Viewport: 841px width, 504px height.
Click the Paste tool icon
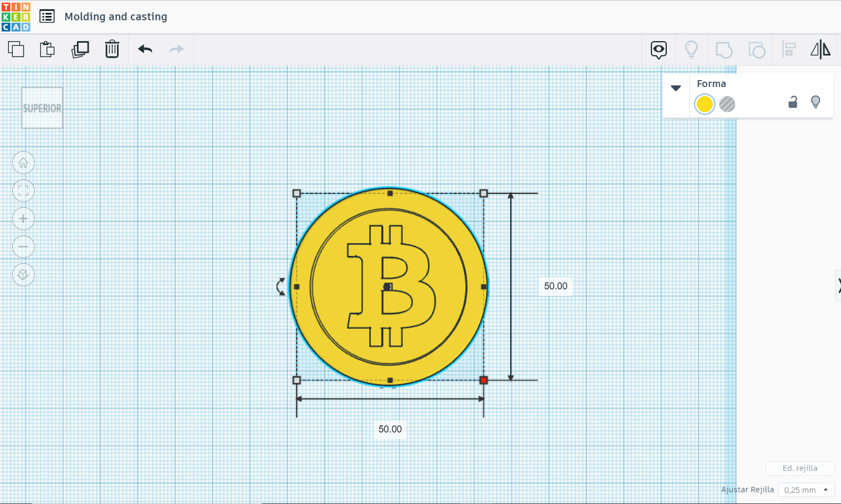pyautogui.click(x=48, y=49)
